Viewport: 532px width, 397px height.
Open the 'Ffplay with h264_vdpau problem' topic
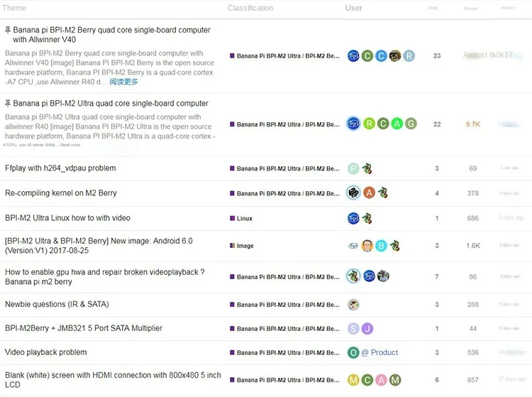[60, 168]
